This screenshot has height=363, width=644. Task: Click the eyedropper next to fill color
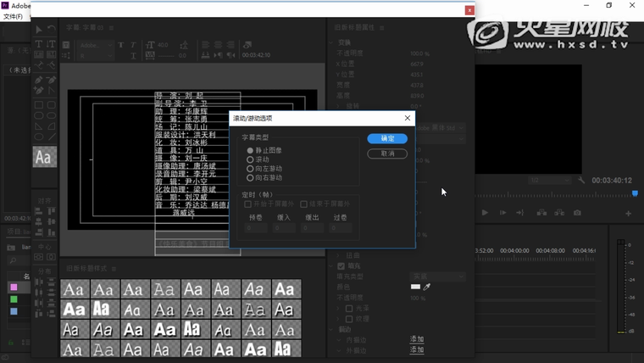(x=427, y=287)
